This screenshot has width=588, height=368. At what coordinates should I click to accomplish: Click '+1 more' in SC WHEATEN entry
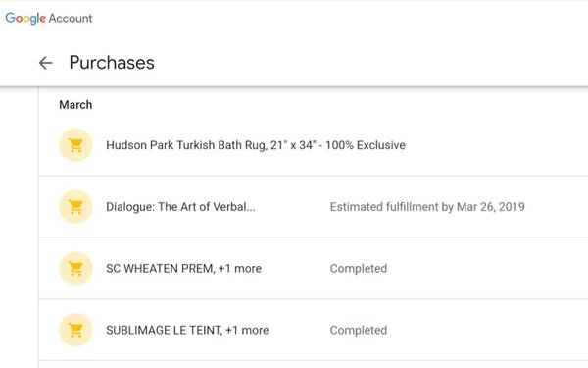240,269
